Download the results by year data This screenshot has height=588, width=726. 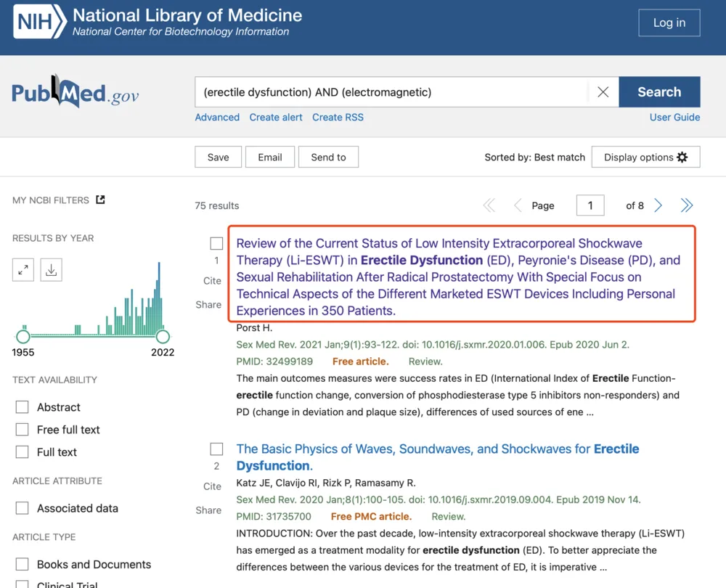coord(52,270)
